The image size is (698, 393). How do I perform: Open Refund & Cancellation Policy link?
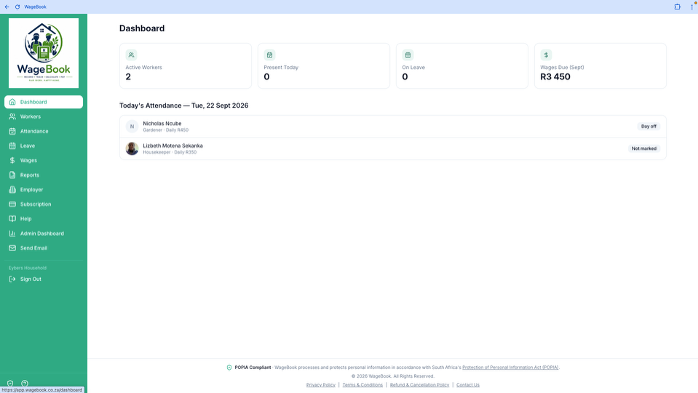(419, 385)
